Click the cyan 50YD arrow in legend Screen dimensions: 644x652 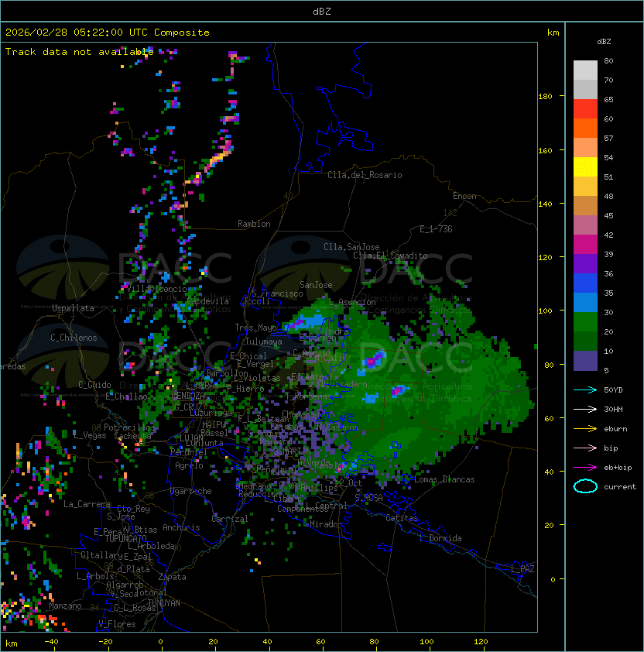pyautogui.click(x=585, y=390)
